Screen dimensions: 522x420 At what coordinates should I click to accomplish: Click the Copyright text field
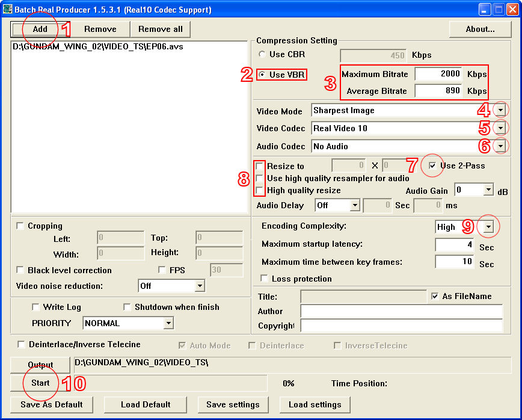pos(402,326)
